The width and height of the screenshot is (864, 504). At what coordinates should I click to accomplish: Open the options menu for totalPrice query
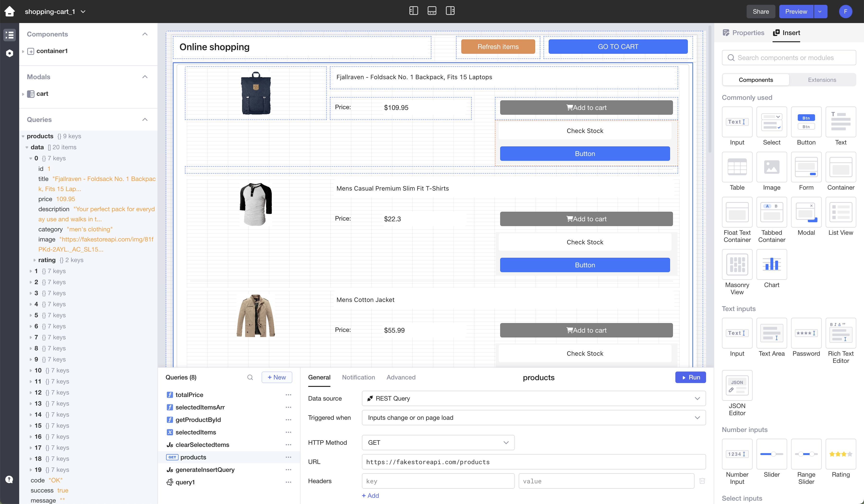click(x=288, y=395)
